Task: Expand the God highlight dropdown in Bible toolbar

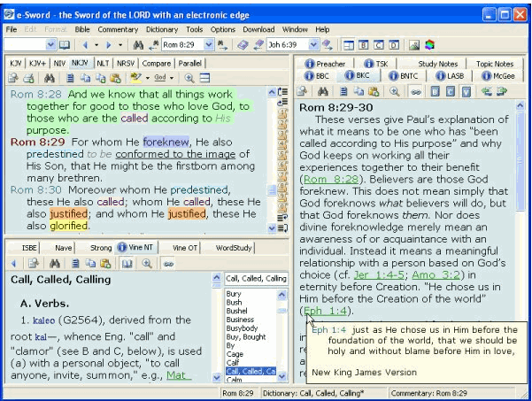Action: pos(171,78)
